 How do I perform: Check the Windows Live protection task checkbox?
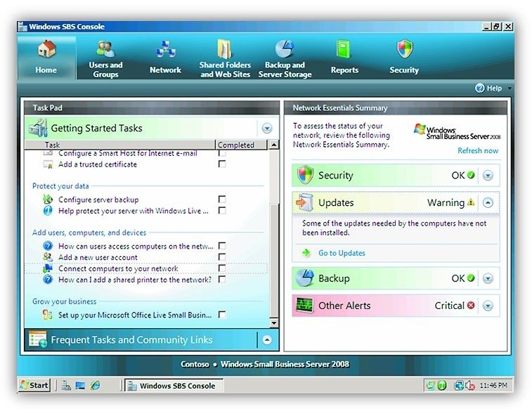point(222,211)
